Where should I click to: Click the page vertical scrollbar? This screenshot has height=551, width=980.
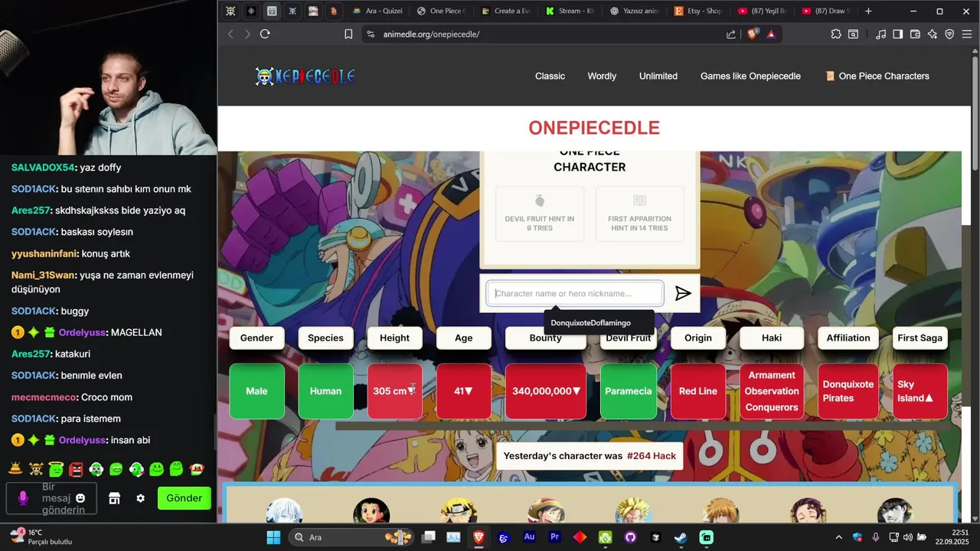click(975, 115)
